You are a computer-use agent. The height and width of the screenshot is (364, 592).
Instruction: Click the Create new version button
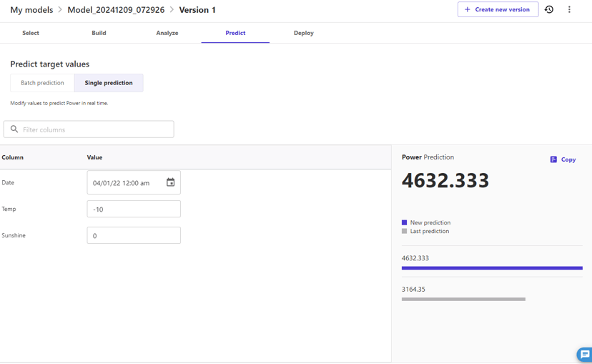(x=498, y=9)
